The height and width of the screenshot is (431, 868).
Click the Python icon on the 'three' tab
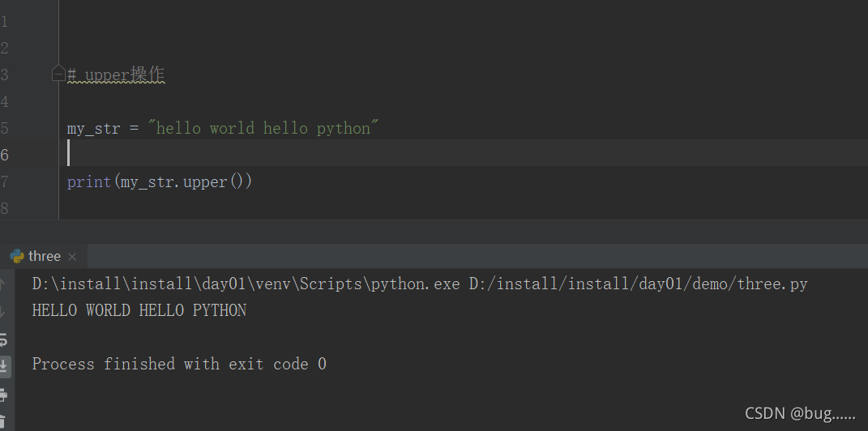tap(17, 256)
